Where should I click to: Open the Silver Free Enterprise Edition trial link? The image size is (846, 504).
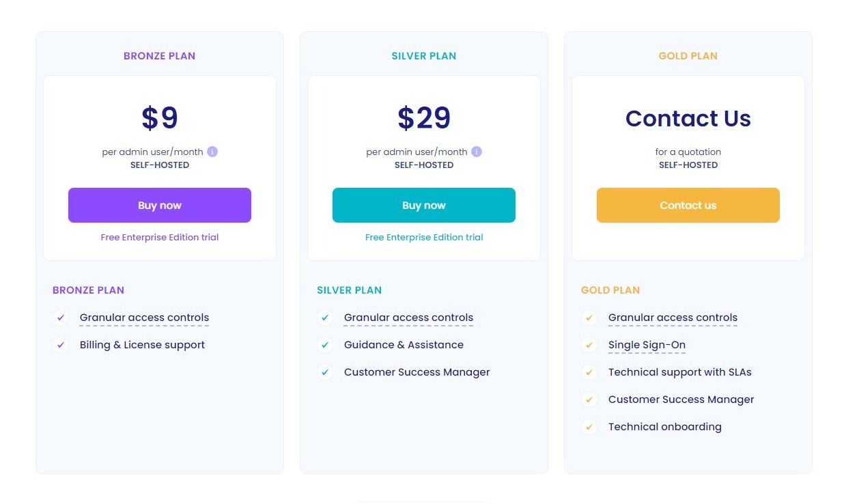(423, 237)
